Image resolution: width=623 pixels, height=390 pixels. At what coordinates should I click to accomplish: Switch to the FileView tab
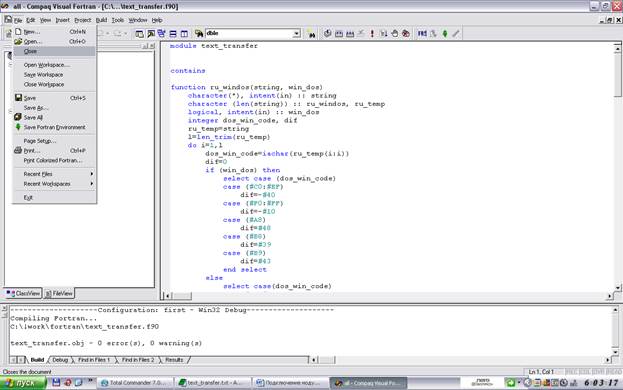coord(59,293)
